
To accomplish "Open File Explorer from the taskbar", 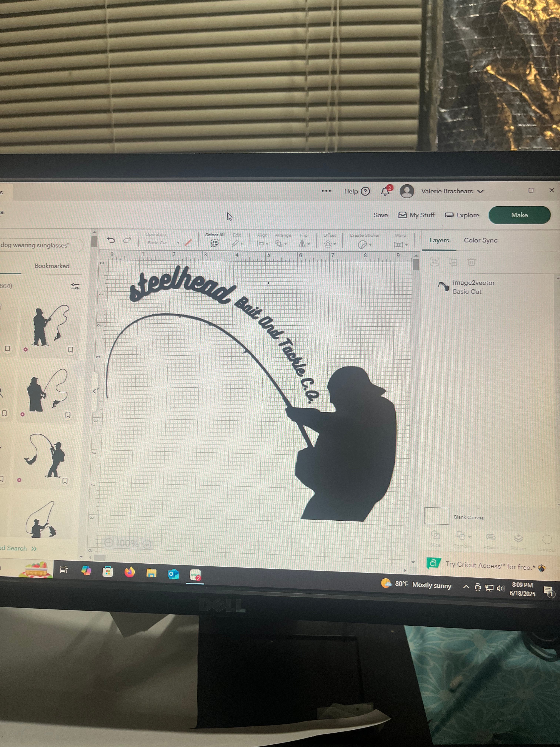I will (151, 573).
